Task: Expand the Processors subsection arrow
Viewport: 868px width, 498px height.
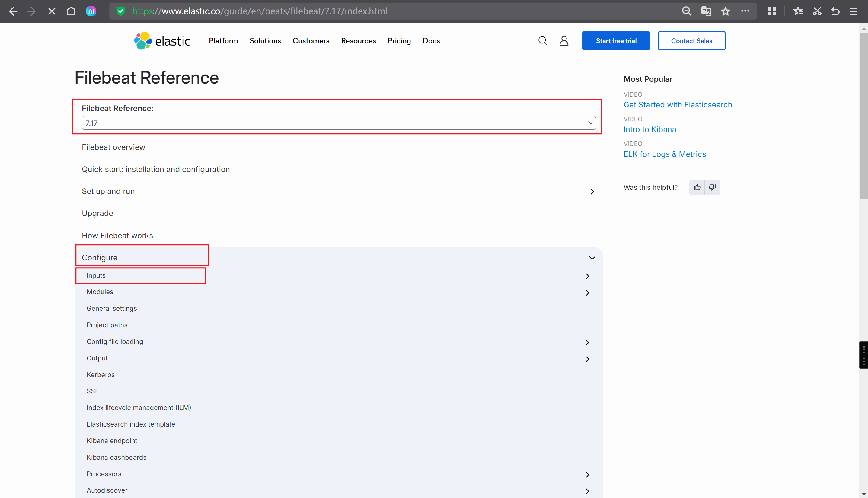Action: pos(587,475)
